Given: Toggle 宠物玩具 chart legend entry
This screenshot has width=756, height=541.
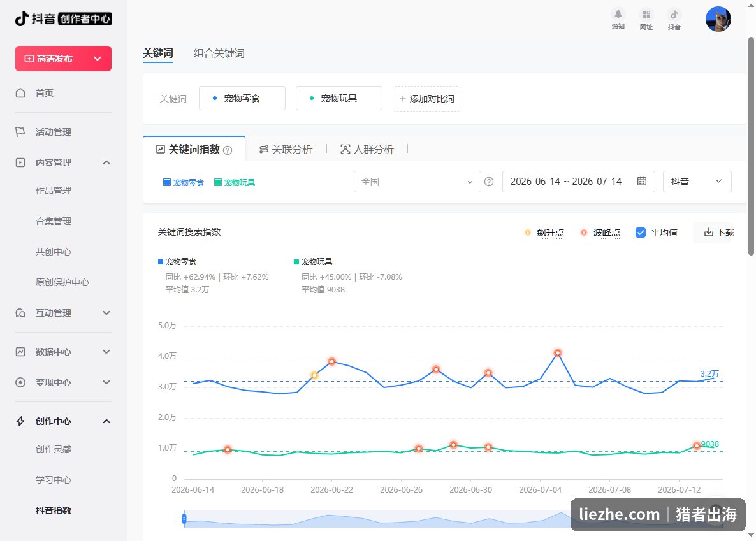Looking at the screenshot, I should [x=313, y=262].
